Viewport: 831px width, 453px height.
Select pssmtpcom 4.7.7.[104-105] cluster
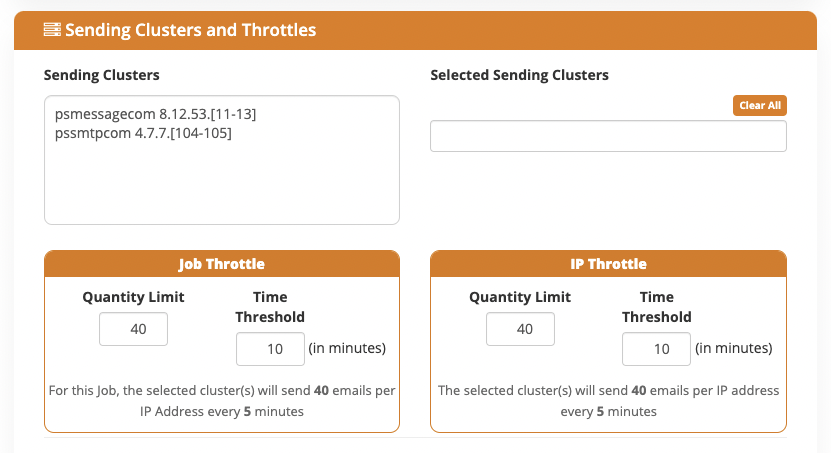143,133
